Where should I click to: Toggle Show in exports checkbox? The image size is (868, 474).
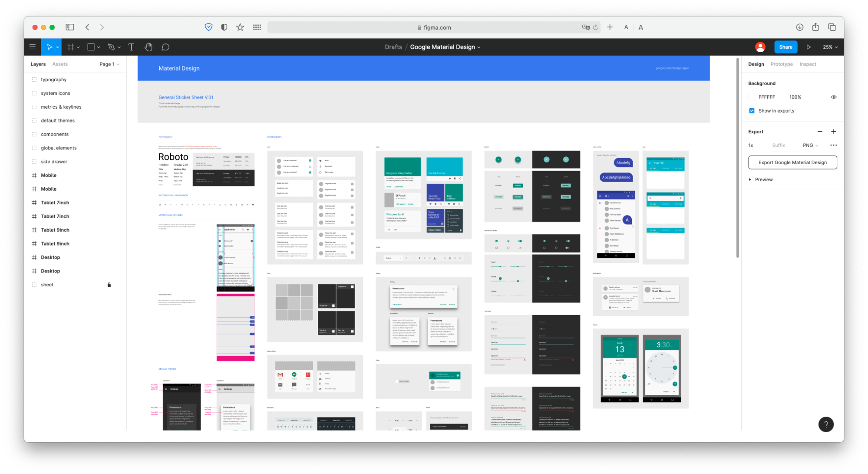coord(752,111)
